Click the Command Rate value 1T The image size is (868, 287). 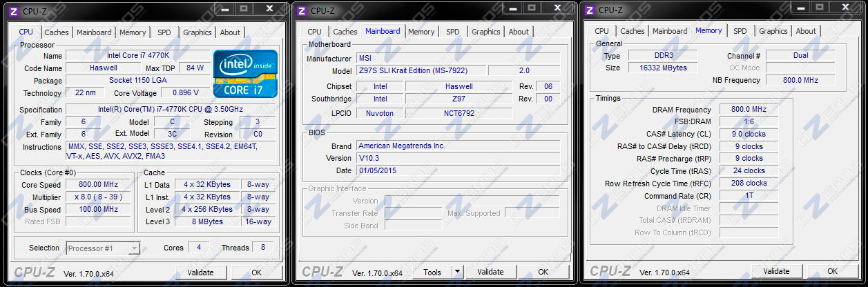(749, 196)
